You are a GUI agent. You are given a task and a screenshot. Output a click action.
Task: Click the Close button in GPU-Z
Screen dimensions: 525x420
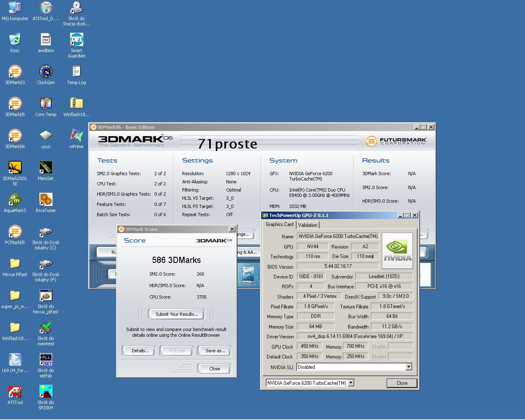tap(402, 383)
